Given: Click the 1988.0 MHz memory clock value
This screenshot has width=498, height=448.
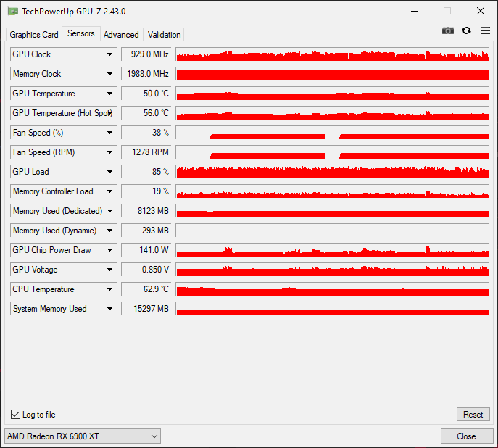Looking at the screenshot, I should tap(146, 74).
